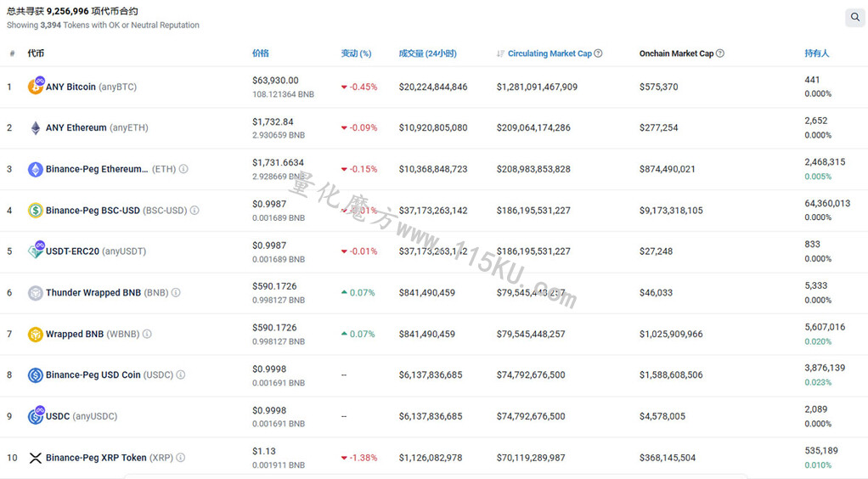Sort by Circulating Market Cap header

550,54
